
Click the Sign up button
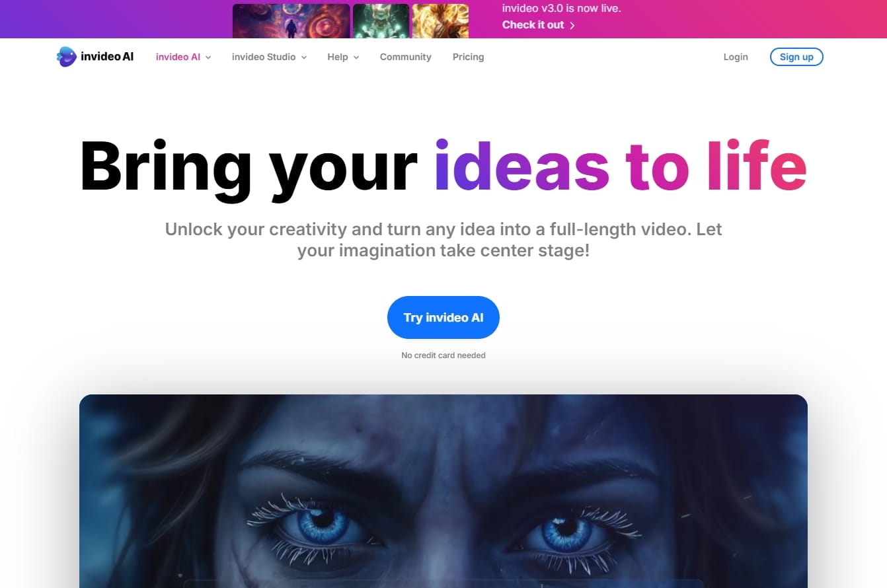(x=796, y=57)
